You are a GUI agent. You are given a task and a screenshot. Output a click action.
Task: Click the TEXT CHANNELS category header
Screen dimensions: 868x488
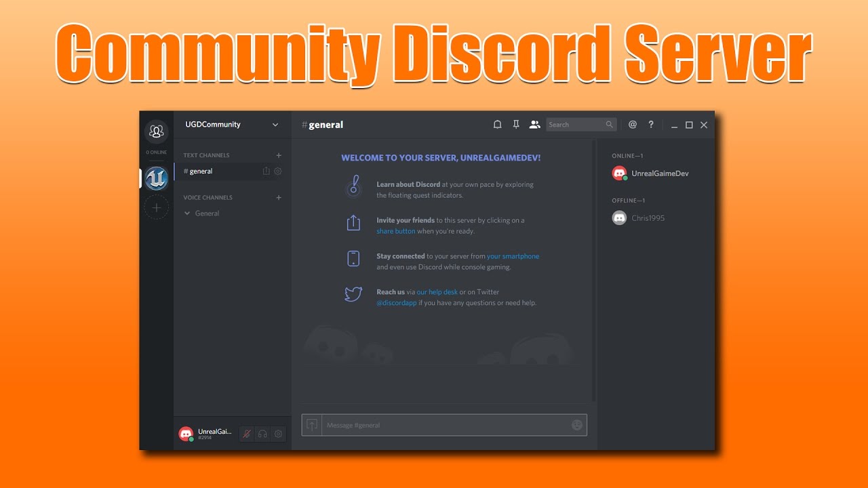tap(206, 155)
